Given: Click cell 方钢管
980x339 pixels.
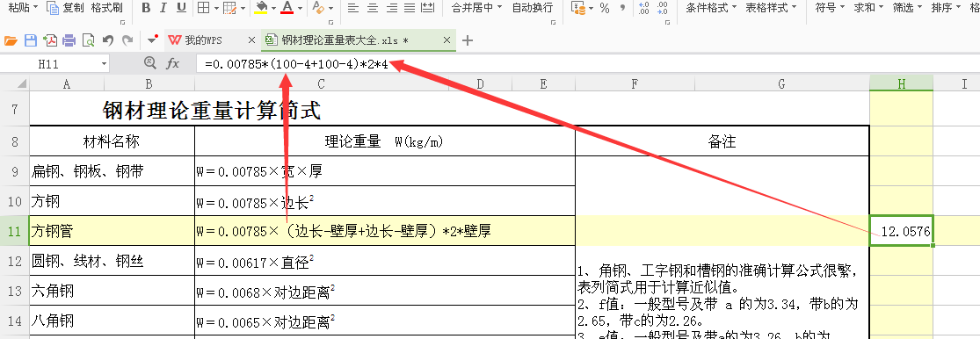Looking at the screenshot, I should coord(112,231).
